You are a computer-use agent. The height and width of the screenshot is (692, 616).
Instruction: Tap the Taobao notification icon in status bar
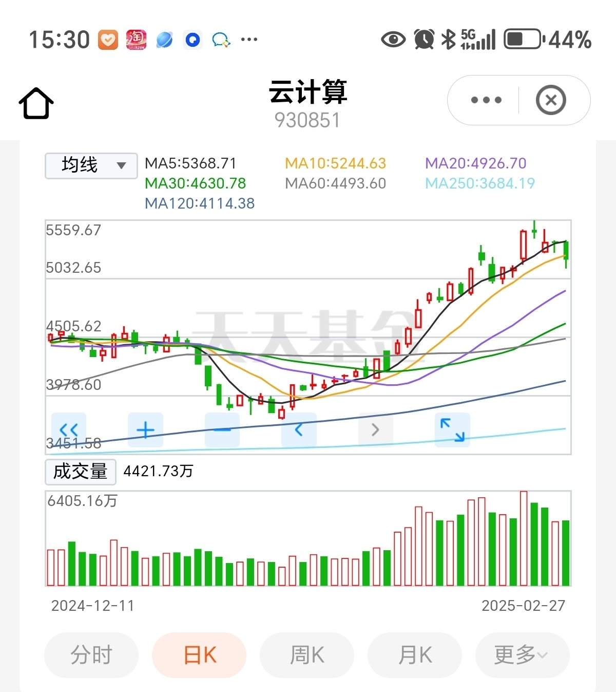click(x=136, y=40)
